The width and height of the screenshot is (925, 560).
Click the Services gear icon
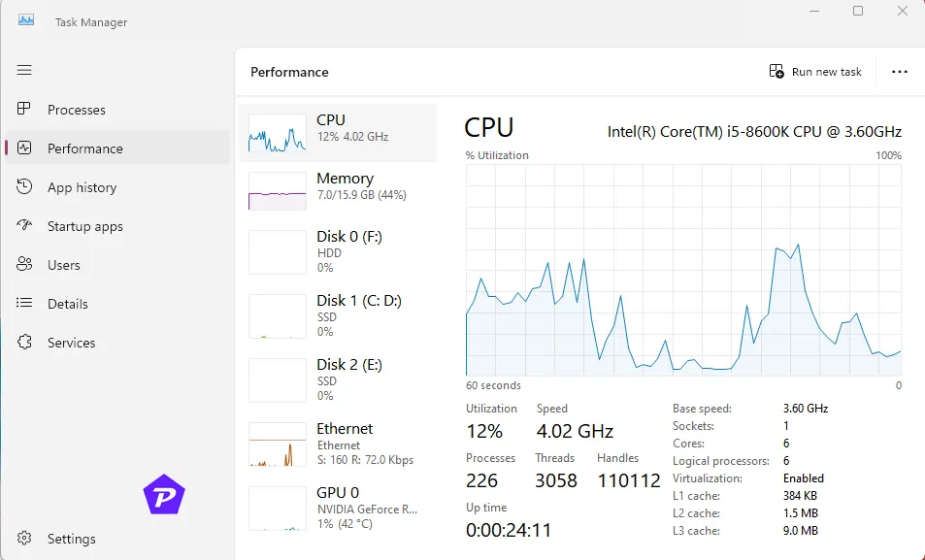(x=25, y=343)
